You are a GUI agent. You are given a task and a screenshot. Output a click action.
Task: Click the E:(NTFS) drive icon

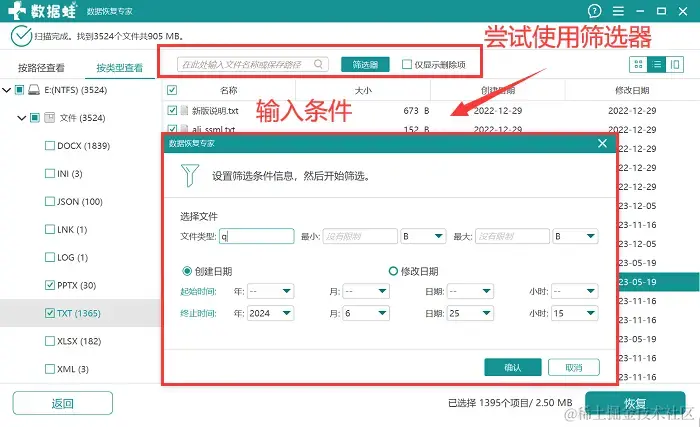click(x=34, y=90)
